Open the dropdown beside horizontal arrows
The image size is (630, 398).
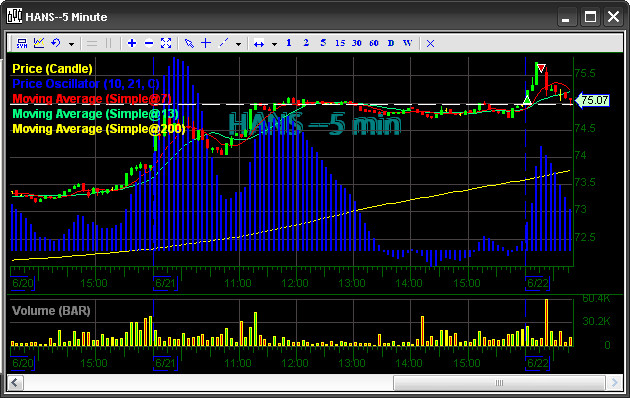click(274, 44)
